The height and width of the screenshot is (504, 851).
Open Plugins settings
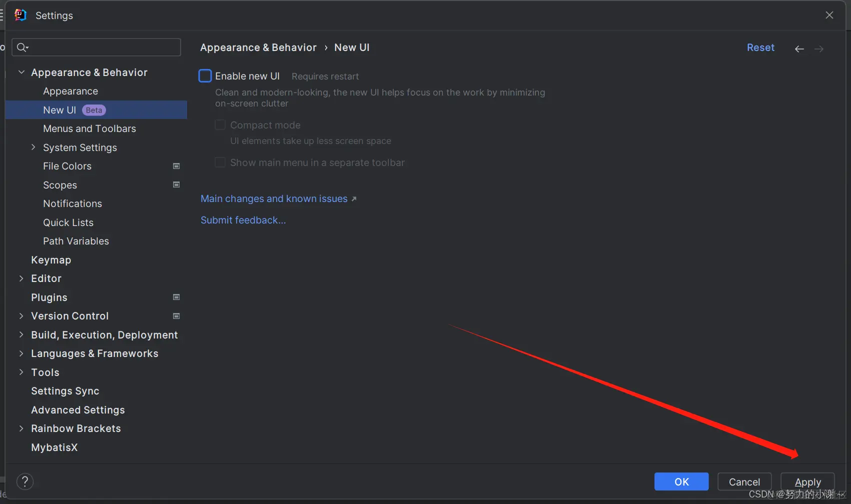49,297
